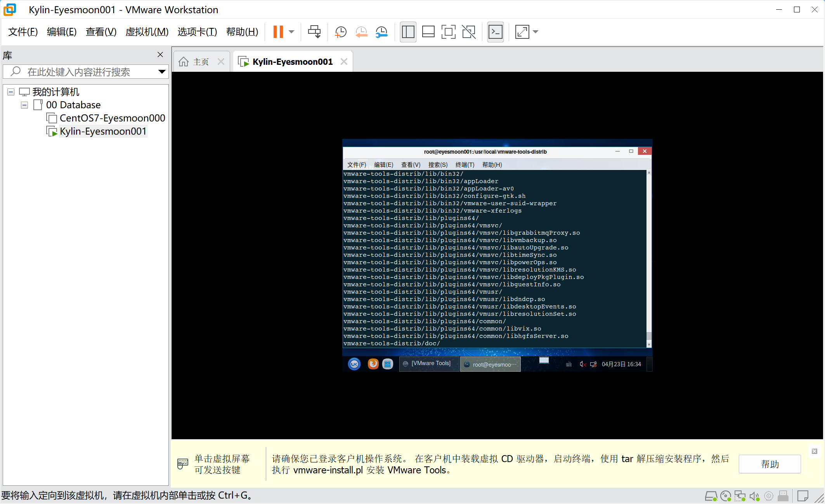Click the network disconnected icon in guest tray
Screen dimensions: 825x504
tap(593, 364)
